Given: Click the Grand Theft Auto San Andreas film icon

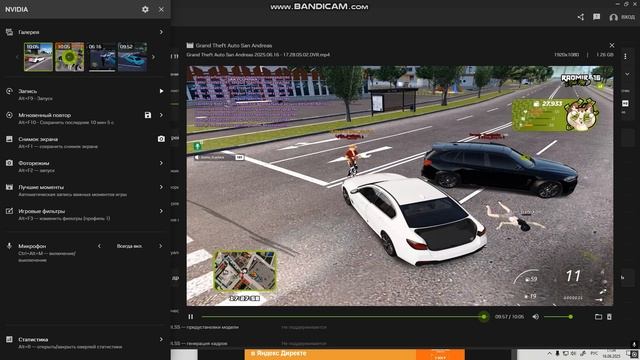Looking at the screenshot, I should coord(190,45).
